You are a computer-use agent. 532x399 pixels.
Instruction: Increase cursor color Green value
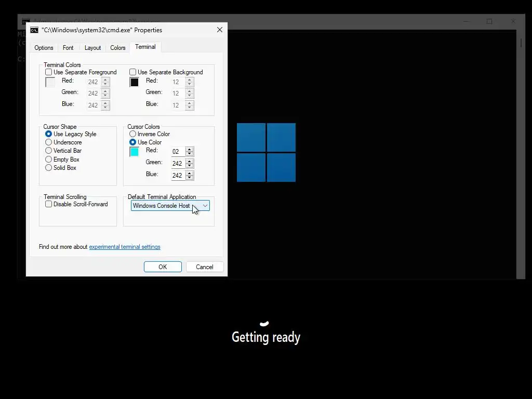(x=190, y=161)
